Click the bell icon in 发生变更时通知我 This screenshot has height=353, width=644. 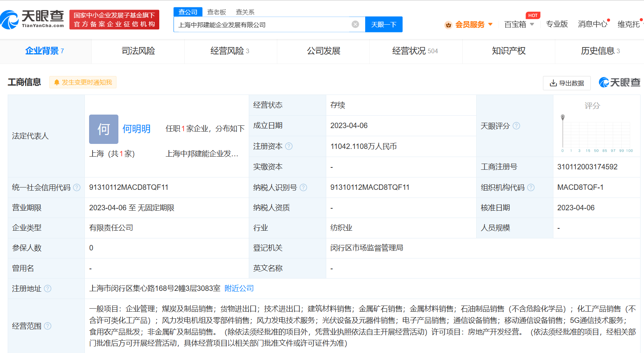coord(57,82)
